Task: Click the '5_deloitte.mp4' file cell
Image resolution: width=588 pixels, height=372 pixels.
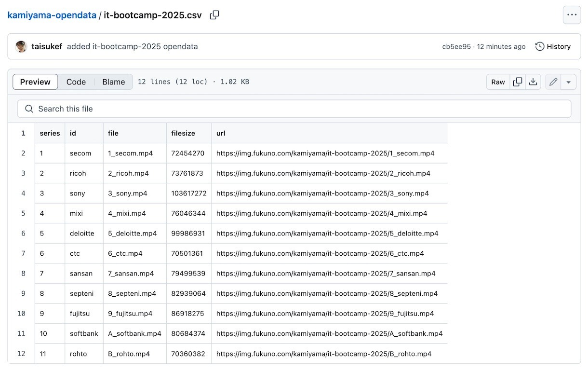Action: coord(135,234)
